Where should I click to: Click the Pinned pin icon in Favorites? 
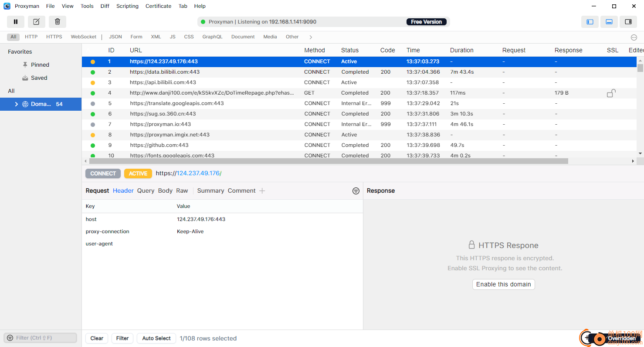tap(25, 65)
